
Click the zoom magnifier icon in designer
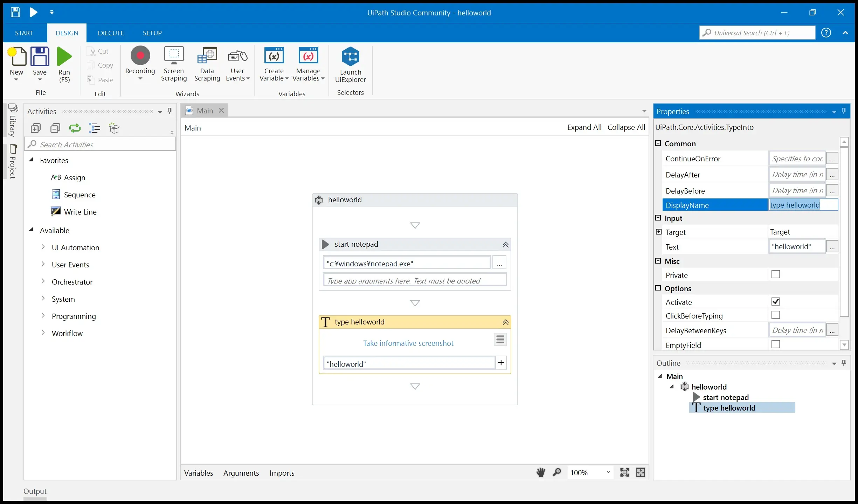pos(557,472)
